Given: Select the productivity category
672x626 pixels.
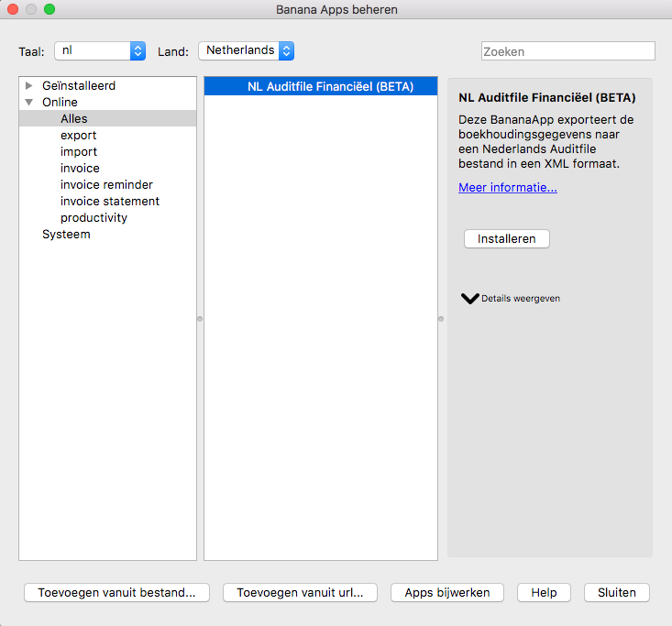Looking at the screenshot, I should (94, 217).
